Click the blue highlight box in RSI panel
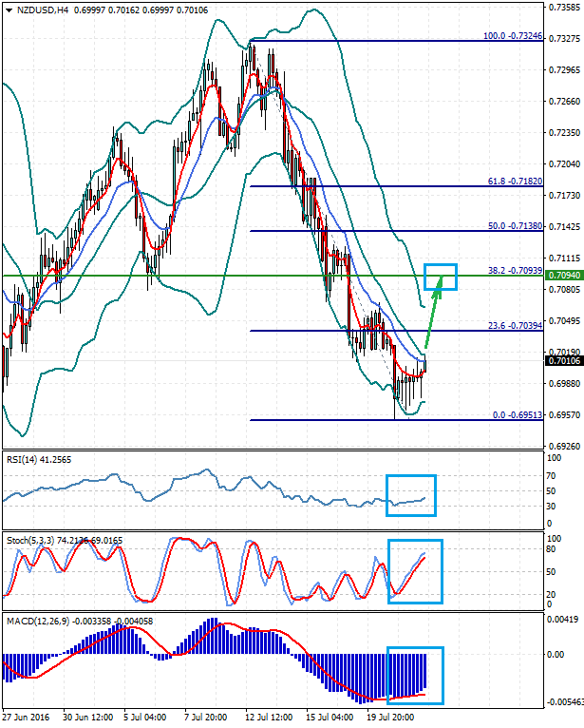The height and width of the screenshot is (728, 584). click(410, 495)
